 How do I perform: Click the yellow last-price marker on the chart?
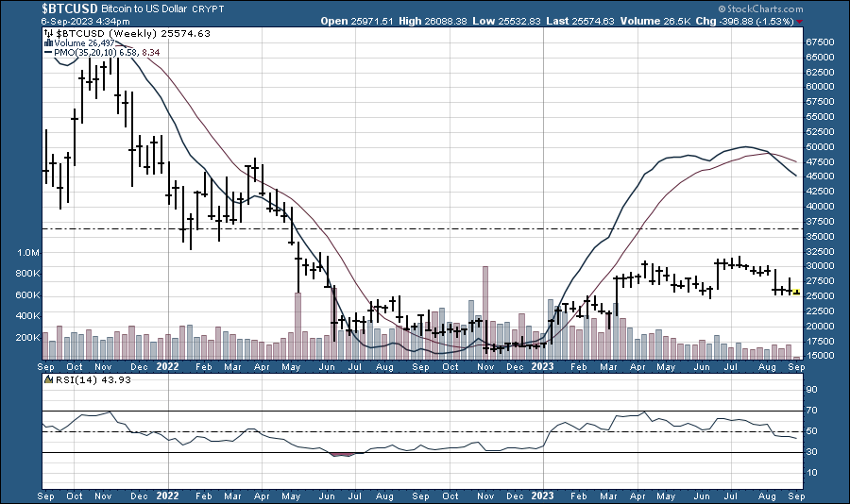point(796,293)
